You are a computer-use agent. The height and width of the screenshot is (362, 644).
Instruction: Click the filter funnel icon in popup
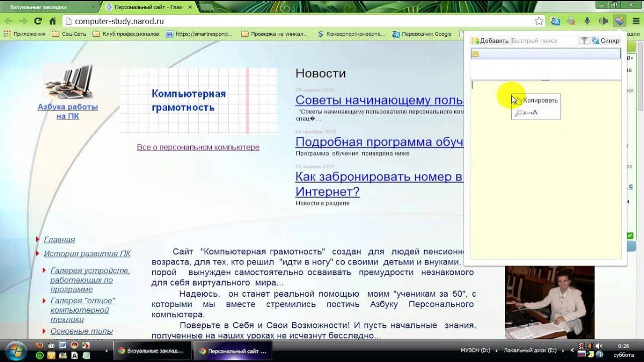[584, 41]
